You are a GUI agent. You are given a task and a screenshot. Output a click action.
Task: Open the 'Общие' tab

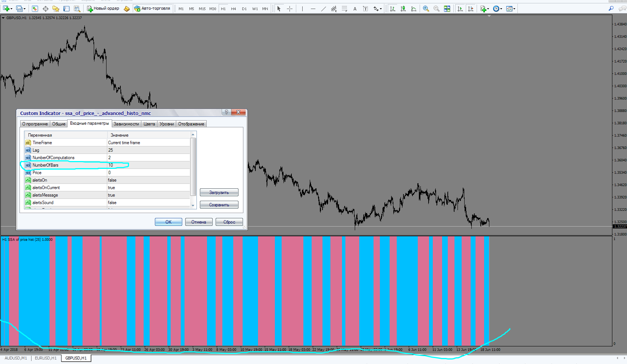(x=59, y=124)
